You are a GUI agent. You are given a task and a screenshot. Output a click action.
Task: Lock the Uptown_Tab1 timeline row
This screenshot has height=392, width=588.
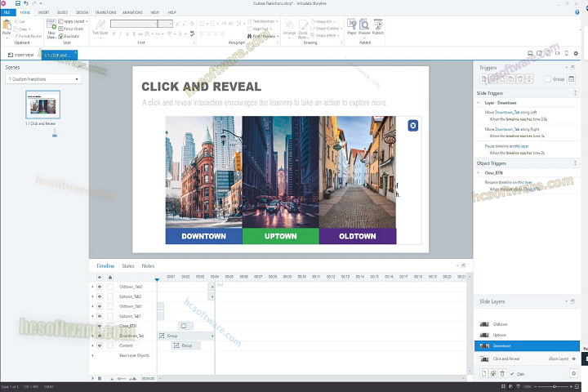(110, 316)
